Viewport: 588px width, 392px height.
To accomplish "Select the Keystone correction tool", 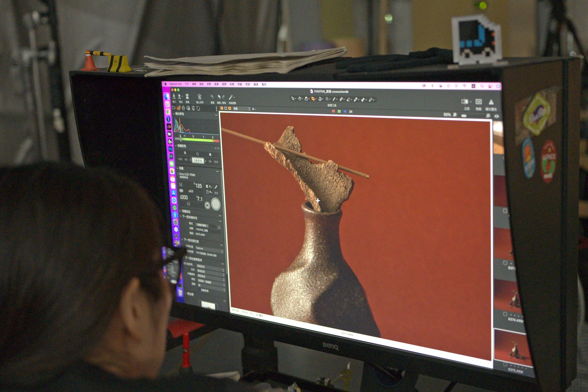I will click(x=327, y=99).
